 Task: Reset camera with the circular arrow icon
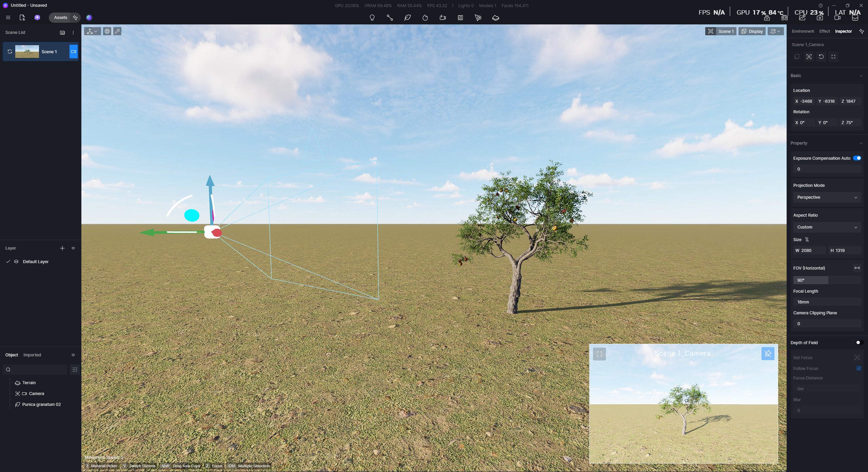pyautogui.click(x=821, y=57)
